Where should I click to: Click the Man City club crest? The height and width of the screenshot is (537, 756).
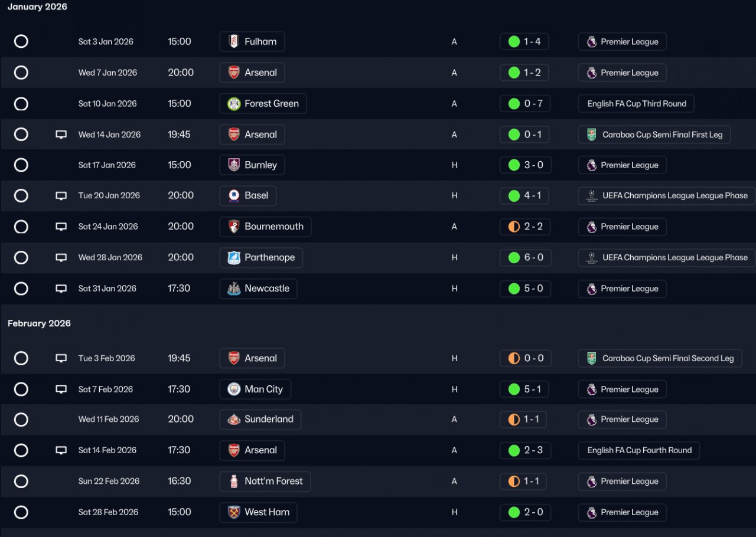coord(234,389)
